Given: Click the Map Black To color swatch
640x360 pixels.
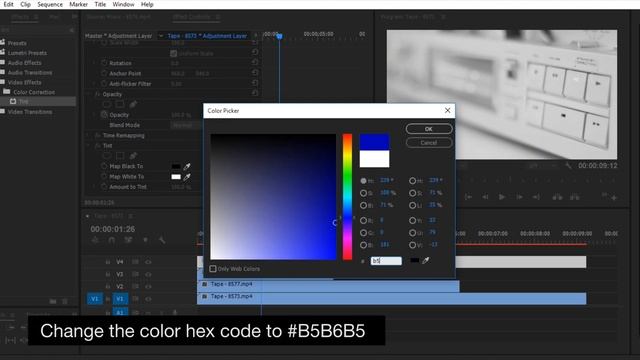Looking at the screenshot, I should (x=176, y=167).
